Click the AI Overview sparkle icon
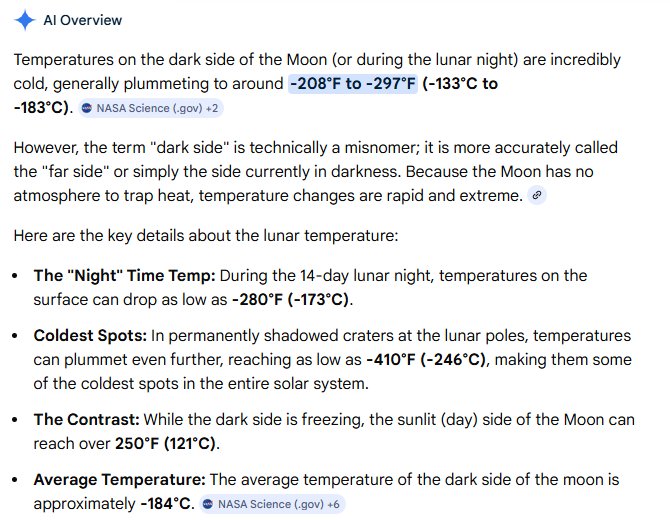The width and height of the screenshot is (670, 520). point(26,20)
